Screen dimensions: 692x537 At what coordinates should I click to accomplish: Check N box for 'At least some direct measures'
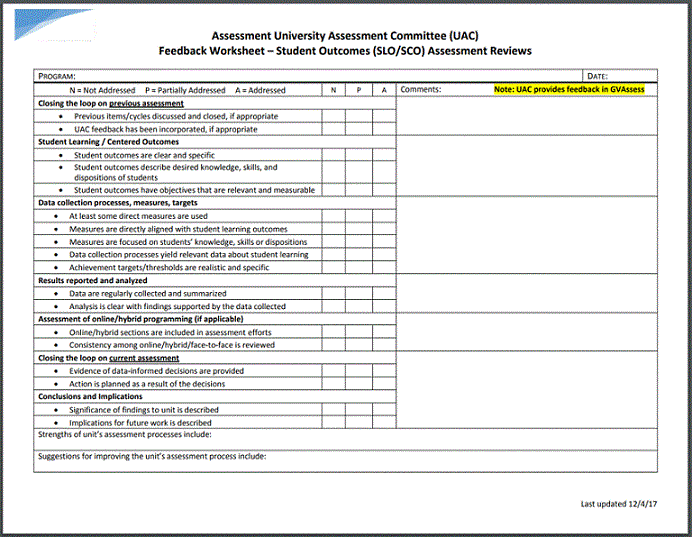pos(334,216)
